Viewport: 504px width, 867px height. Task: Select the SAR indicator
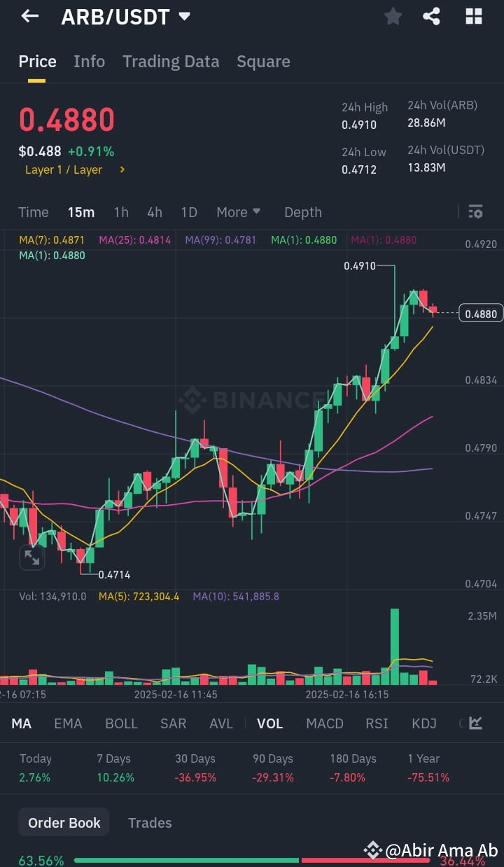[x=173, y=723]
